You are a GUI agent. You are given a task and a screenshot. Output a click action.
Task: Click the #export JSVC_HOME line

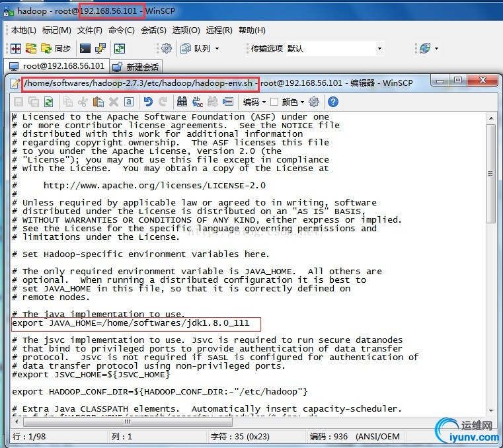coord(91,375)
